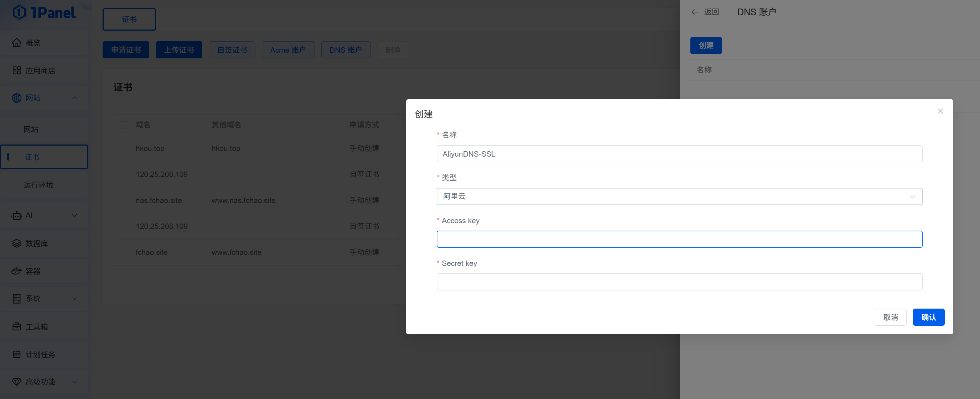The image size is (980, 399).
Task: Click the toolbox briefcase icon
Action: coord(16,326)
